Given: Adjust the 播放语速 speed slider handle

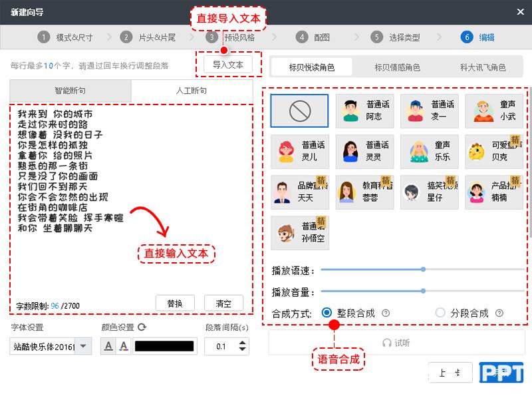Looking at the screenshot, I should click(x=423, y=270).
